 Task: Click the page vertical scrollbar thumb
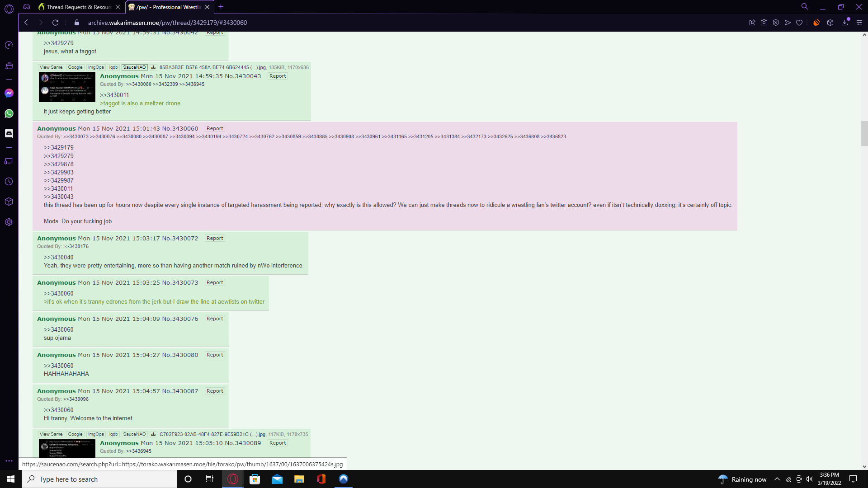coord(864,133)
